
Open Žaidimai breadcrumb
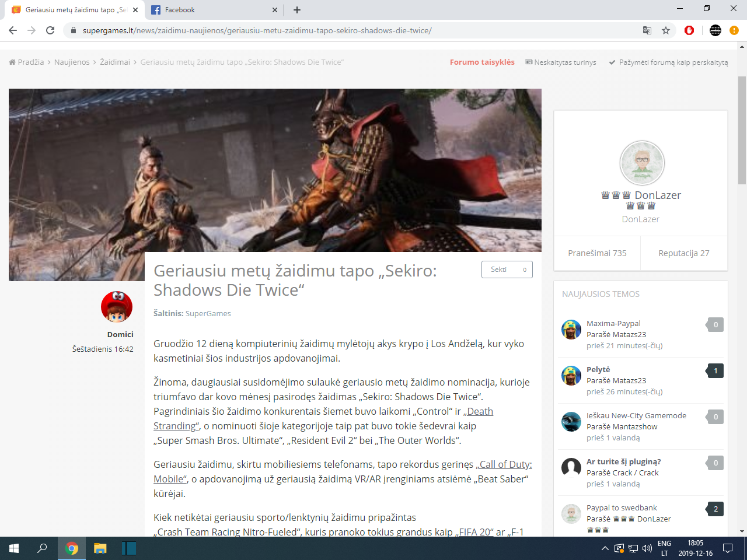(115, 62)
